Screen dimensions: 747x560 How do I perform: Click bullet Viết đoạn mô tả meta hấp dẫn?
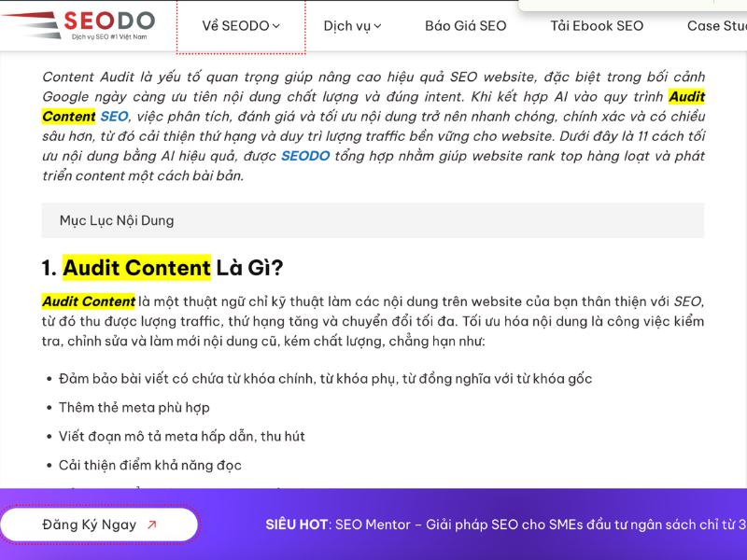pos(181,436)
